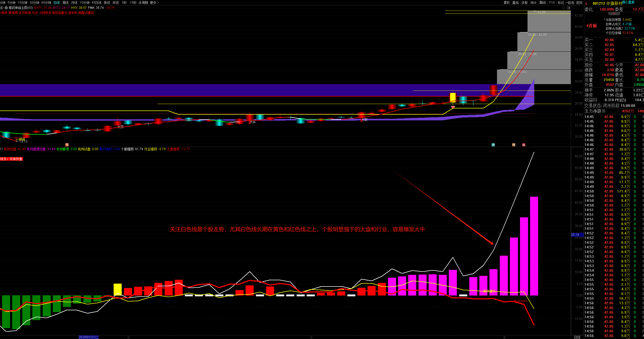Click the 2025/01/21 date marker

(89, 337)
